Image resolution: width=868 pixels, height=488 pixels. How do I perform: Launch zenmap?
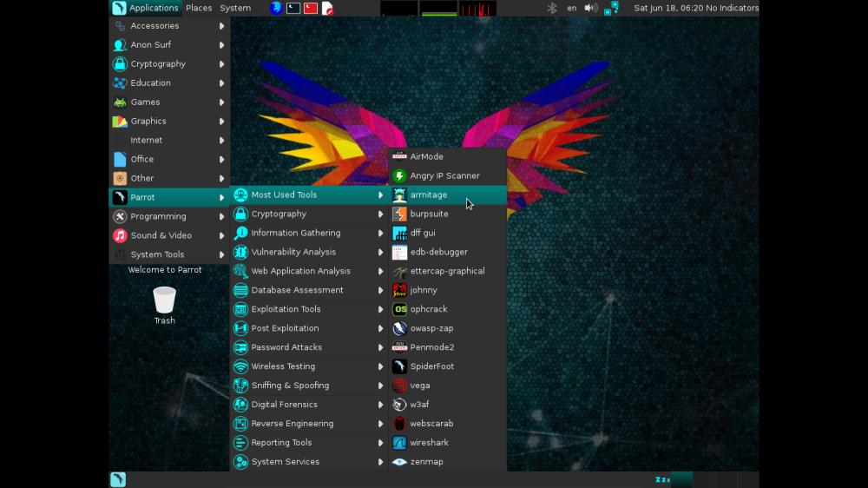coord(447,462)
